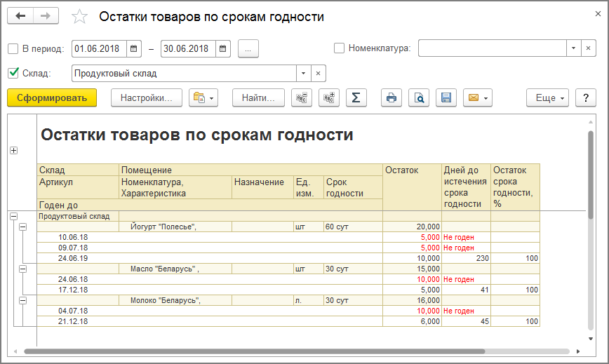Click the start date field 01.06.2018
Viewport: 609px width, 364px height.
[100, 49]
